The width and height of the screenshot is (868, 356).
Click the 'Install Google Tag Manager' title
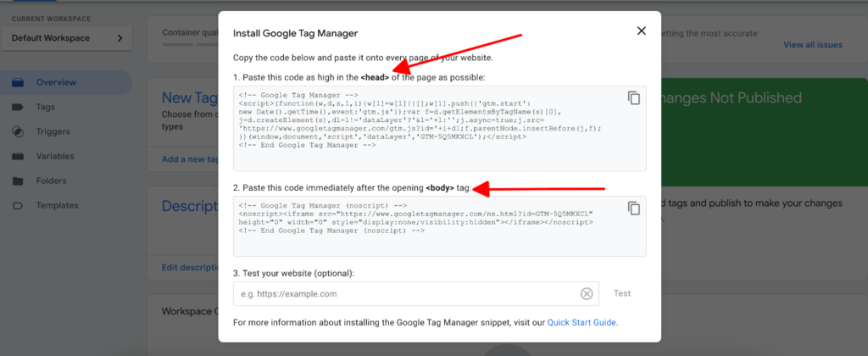click(x=296, y=33)
